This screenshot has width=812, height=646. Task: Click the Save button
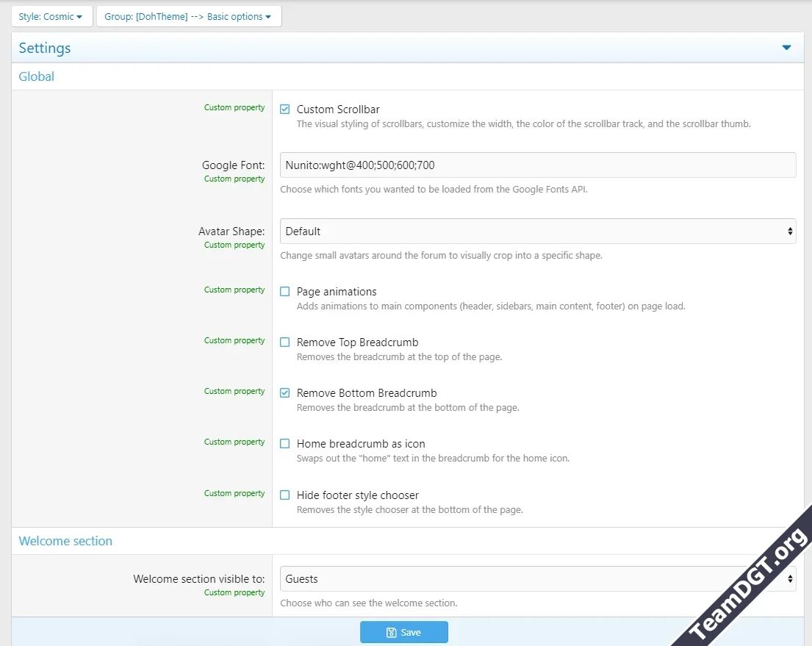(403, 633)
